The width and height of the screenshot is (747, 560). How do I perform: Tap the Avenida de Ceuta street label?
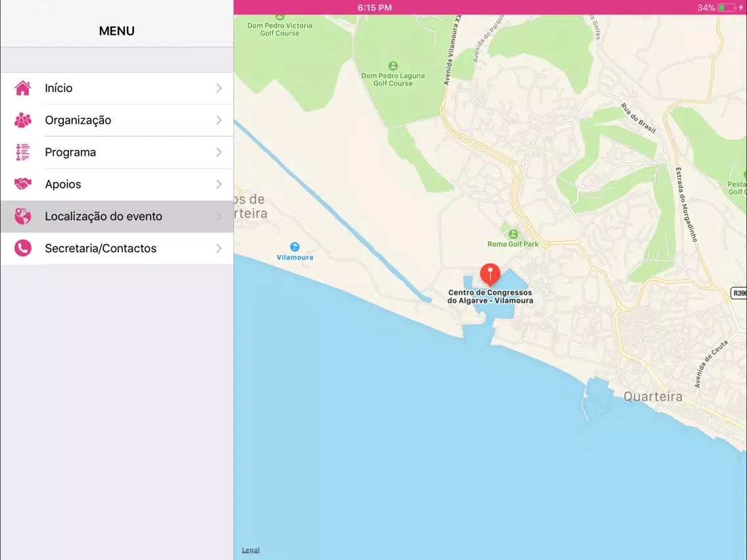[711, 364]
